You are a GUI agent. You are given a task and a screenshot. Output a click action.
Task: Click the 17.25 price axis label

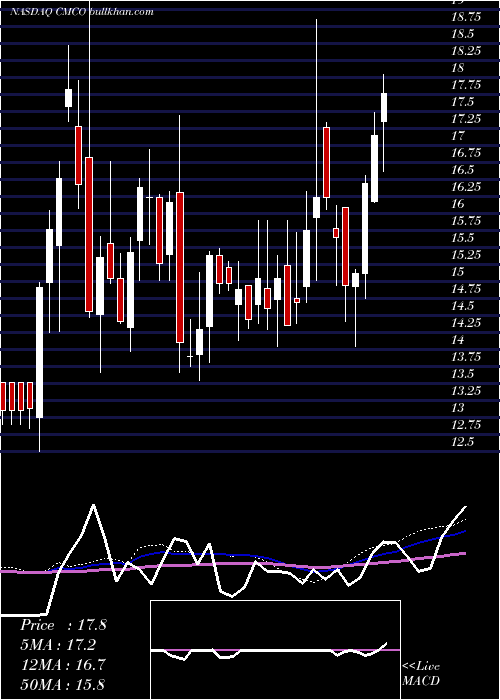click(468, 119)
